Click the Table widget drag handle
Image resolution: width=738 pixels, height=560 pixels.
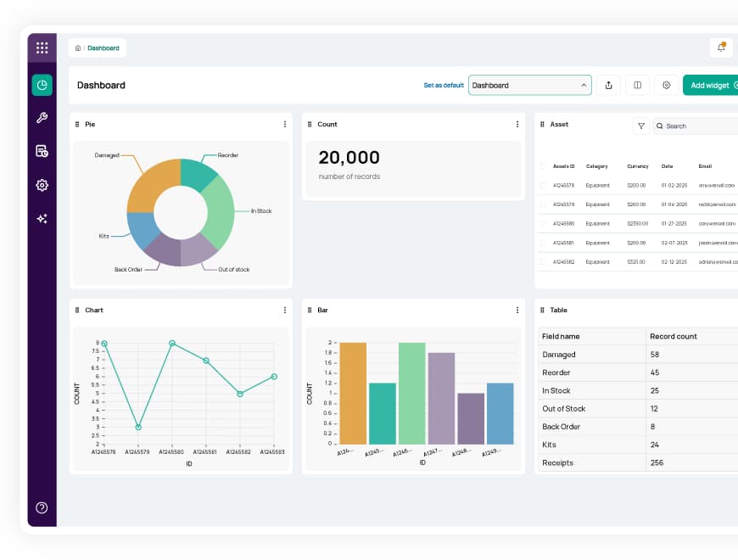542,310
